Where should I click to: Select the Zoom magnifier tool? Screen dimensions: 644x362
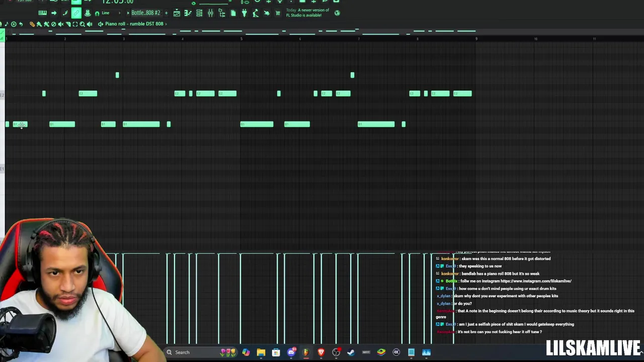pos(82,24)
